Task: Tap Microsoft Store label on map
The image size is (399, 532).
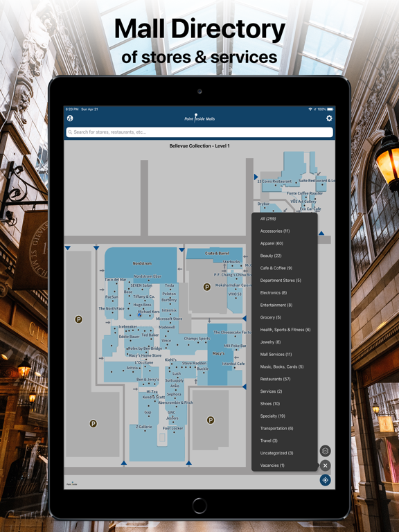Action: (x=169, y=319)
